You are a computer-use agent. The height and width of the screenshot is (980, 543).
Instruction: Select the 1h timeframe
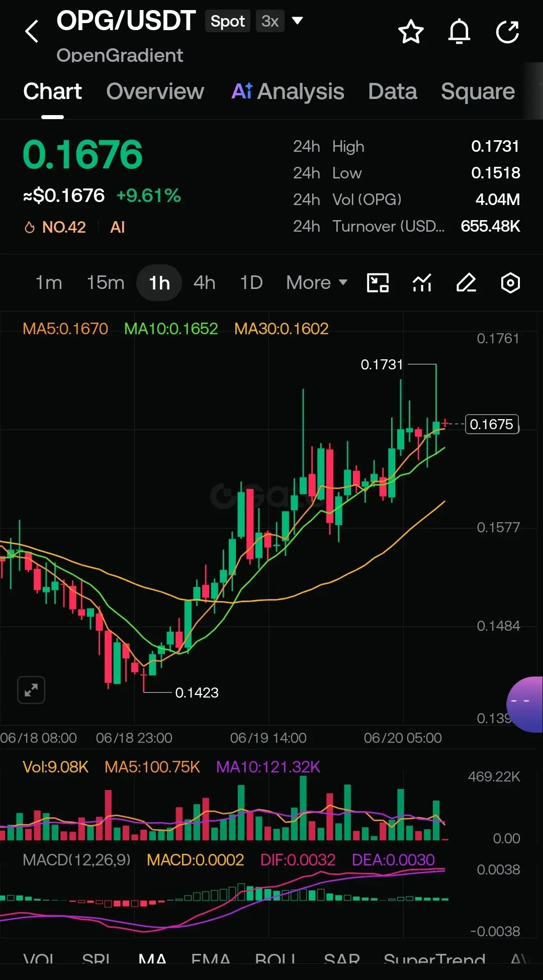click(159, 283)
